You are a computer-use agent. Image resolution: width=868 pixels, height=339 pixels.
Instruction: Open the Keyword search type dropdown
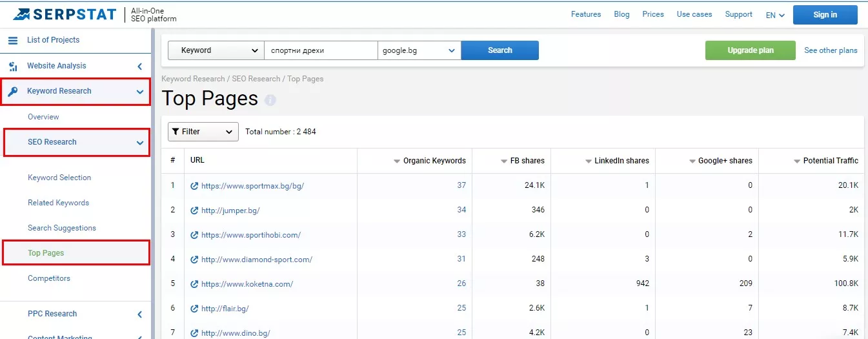coord(216,50)
